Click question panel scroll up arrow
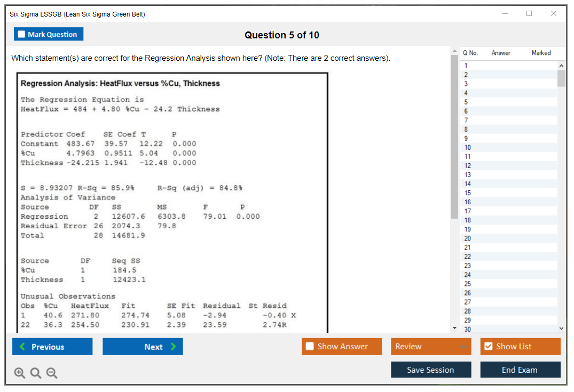Viewport: 574px width, 392px height. pyautogui.click(x=454, y=51)
